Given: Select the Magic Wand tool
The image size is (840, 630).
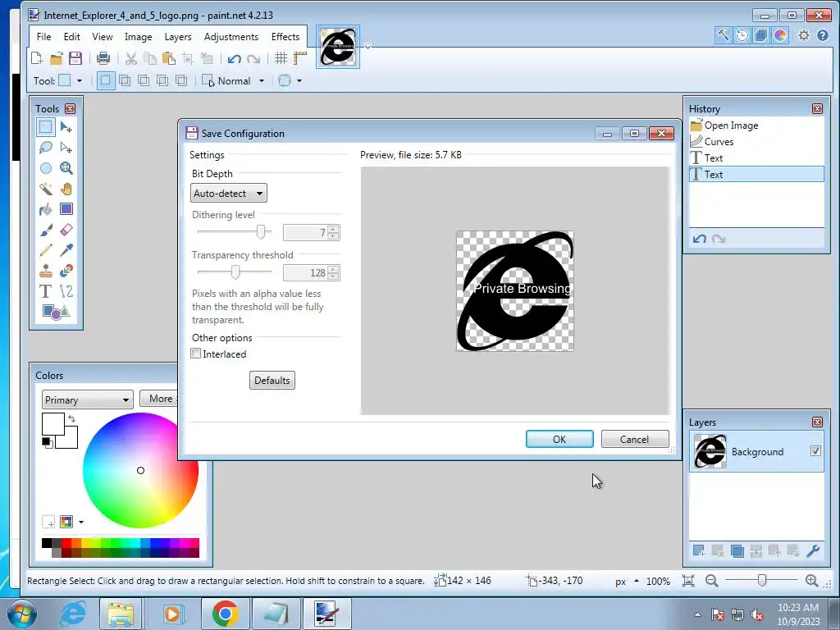Looking at the screenshot, I should pyautogui.click(x=46, y=189).
